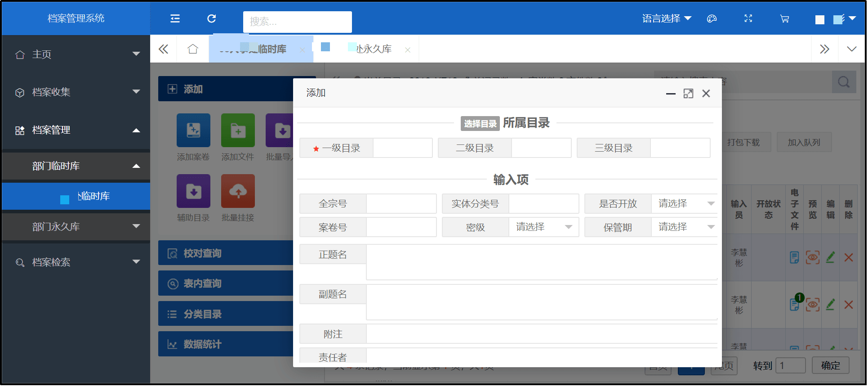Select the 部门永久库 sidebar item
The image size is (868, 387).
click(76, 227)
